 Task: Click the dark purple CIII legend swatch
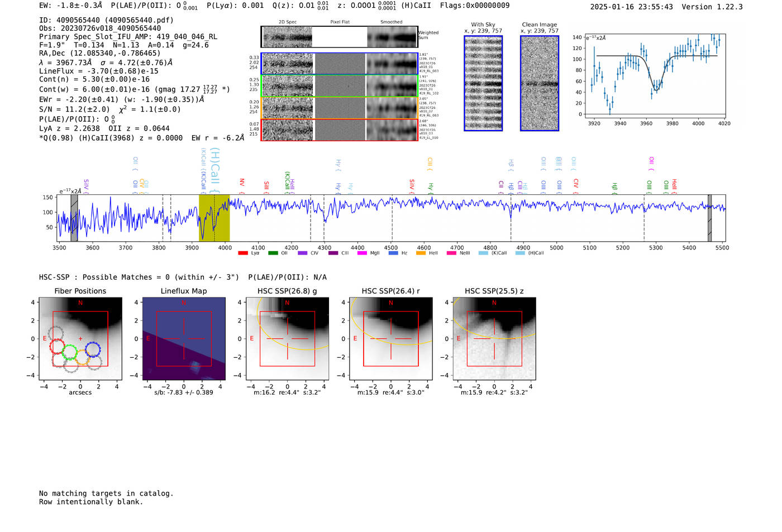(x=333, y=253)
